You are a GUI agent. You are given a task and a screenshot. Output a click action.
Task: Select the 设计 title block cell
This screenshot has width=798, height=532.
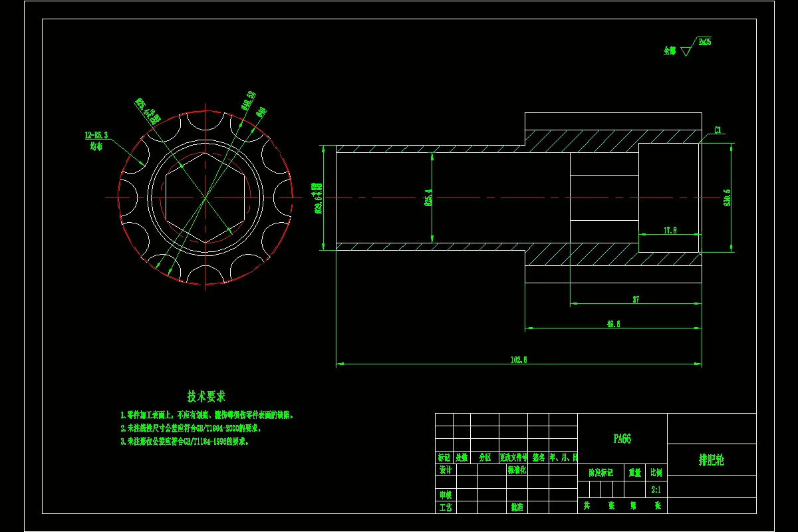tap(446, 470)
